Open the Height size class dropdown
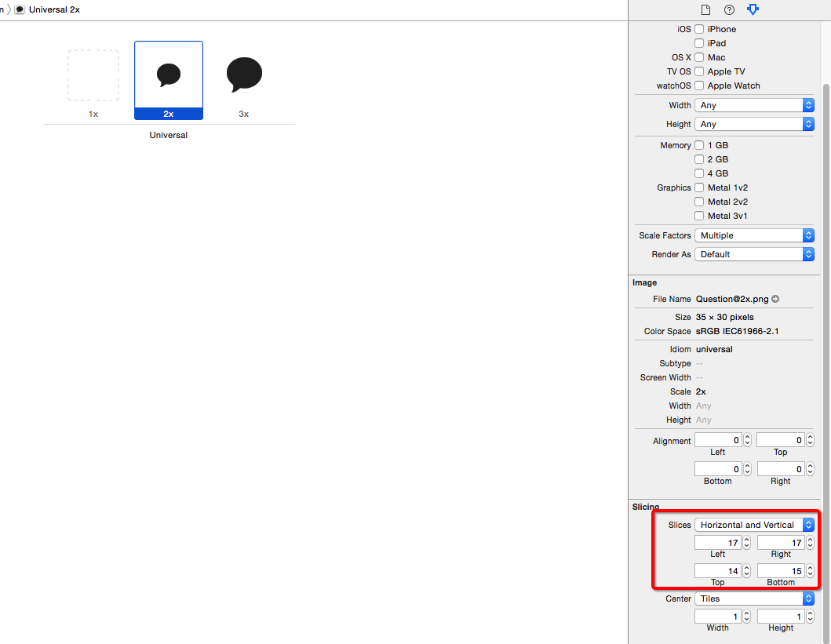Screen dimensions: 831x644 [x=754, y=124]
